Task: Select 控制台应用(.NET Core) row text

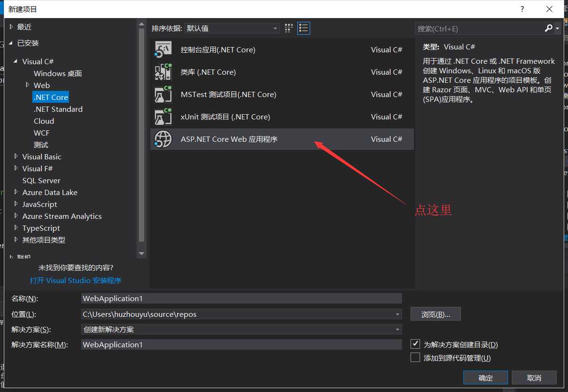Action: [218, 49]
